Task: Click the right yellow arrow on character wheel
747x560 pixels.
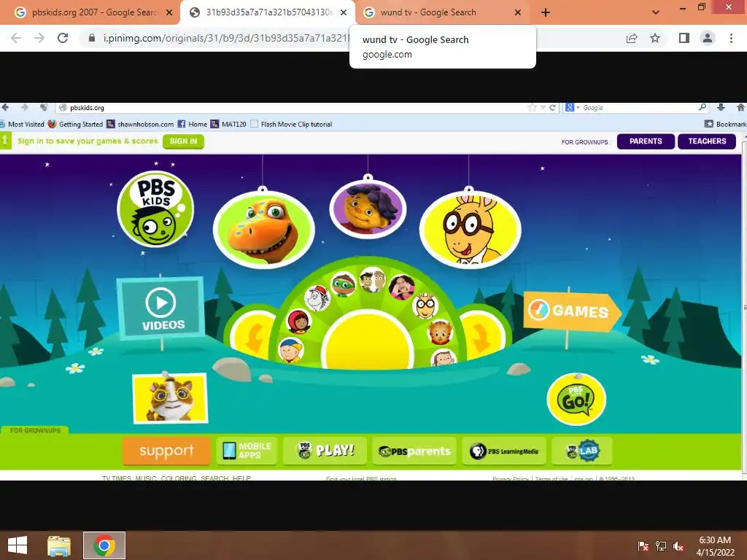Action: pos(481,337)
